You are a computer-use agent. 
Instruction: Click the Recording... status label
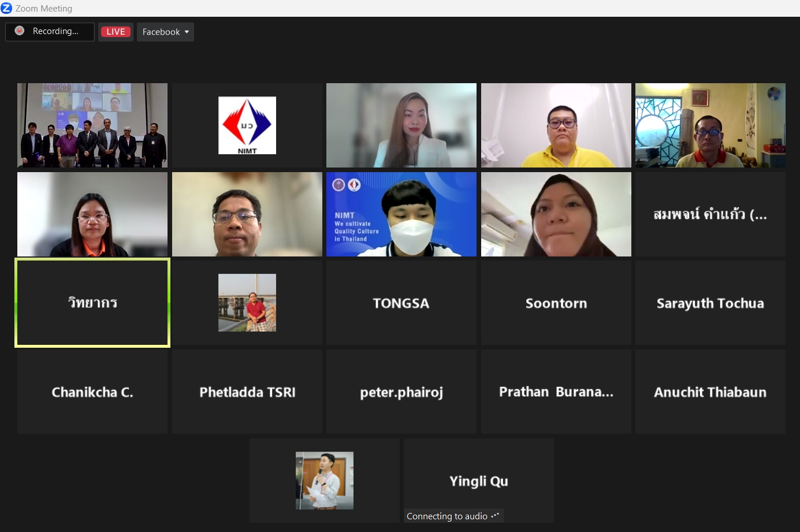click(55, 31)
